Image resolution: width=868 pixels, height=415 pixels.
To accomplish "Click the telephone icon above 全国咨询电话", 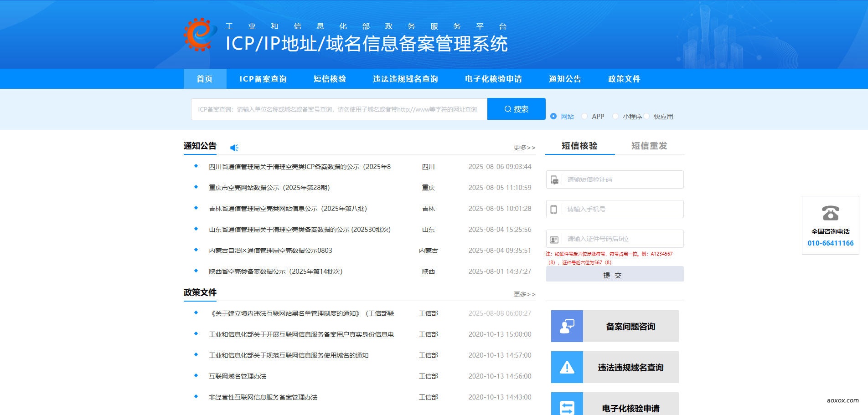I will pos(830,214).
